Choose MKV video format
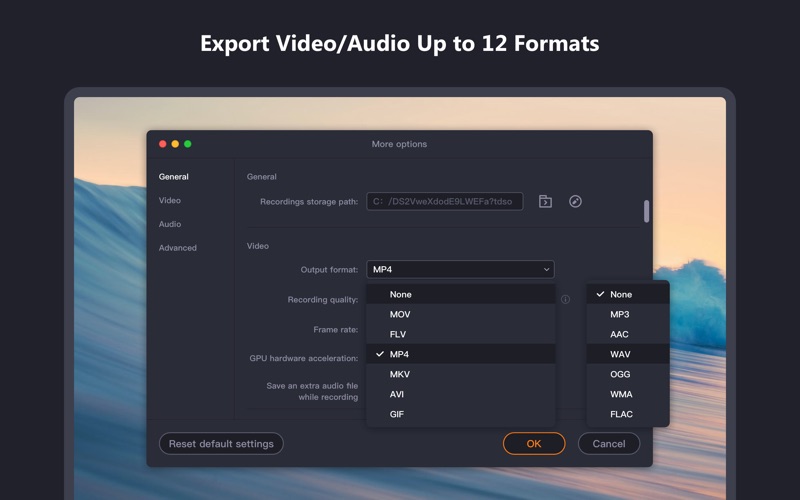Viewport: 800px width, 500px height. (x=461, y=374)
